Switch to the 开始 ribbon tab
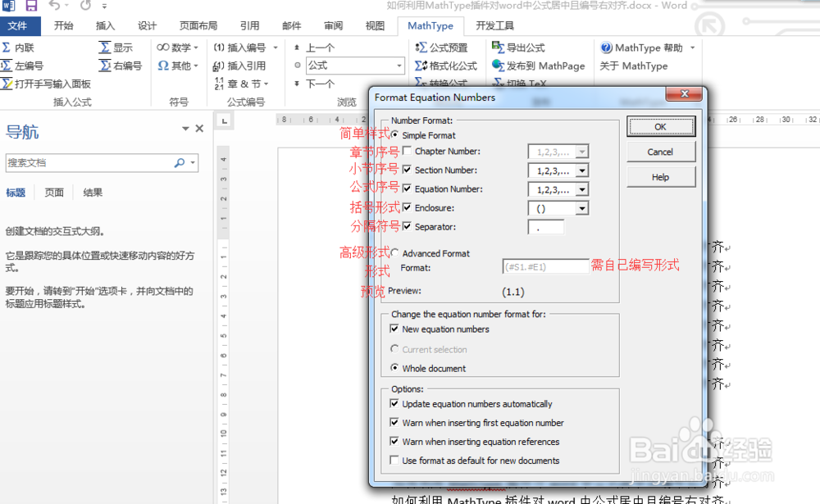The image size is (820, 504). 64,25
